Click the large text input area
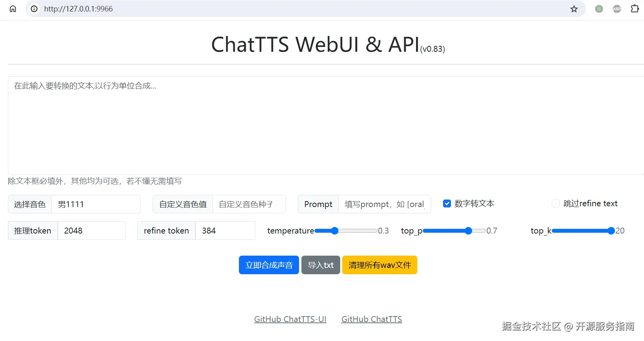644x341 pixels. tap(326, 126)
